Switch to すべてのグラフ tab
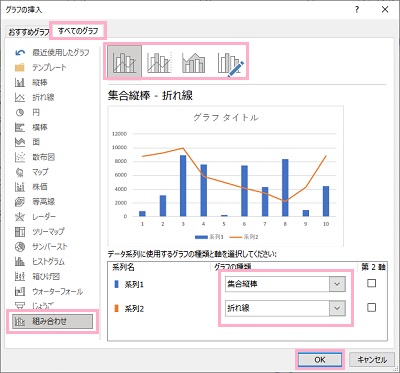Screen dimensions: 400x373 pos(78,31)
